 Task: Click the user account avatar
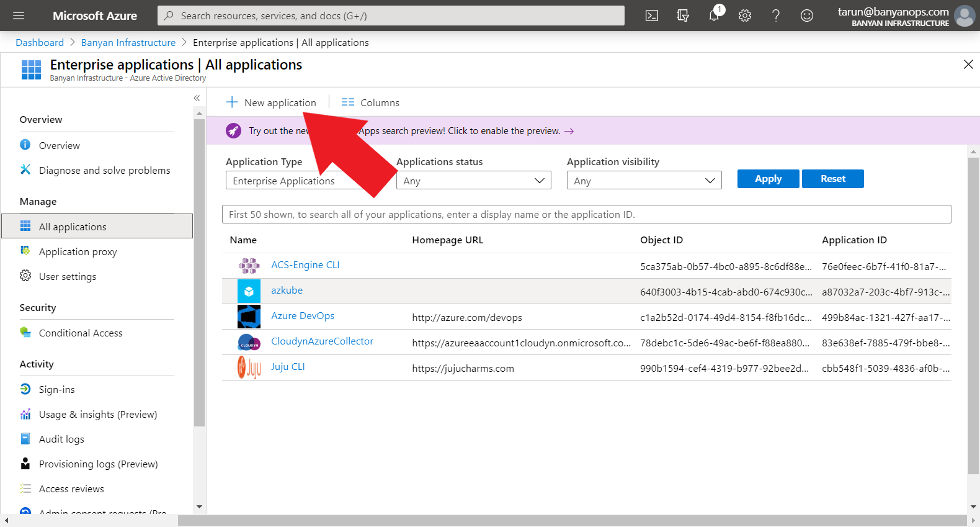pos(964,16)
